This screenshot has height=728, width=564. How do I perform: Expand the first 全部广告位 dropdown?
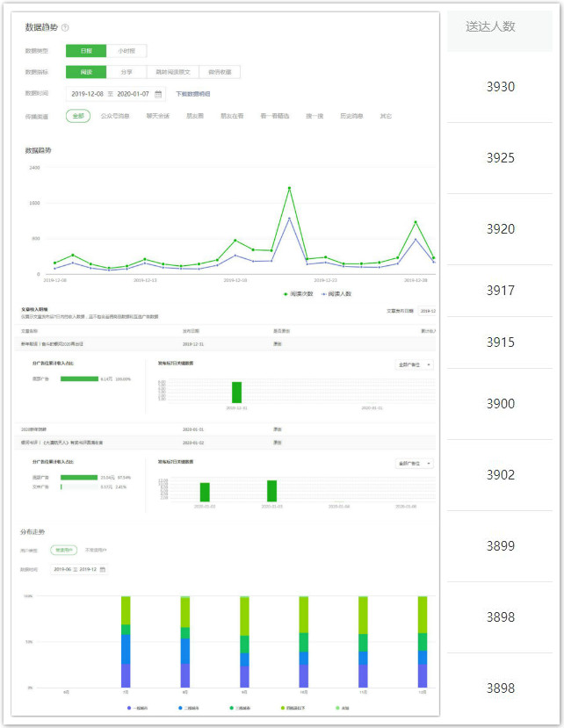pos(415,364)
